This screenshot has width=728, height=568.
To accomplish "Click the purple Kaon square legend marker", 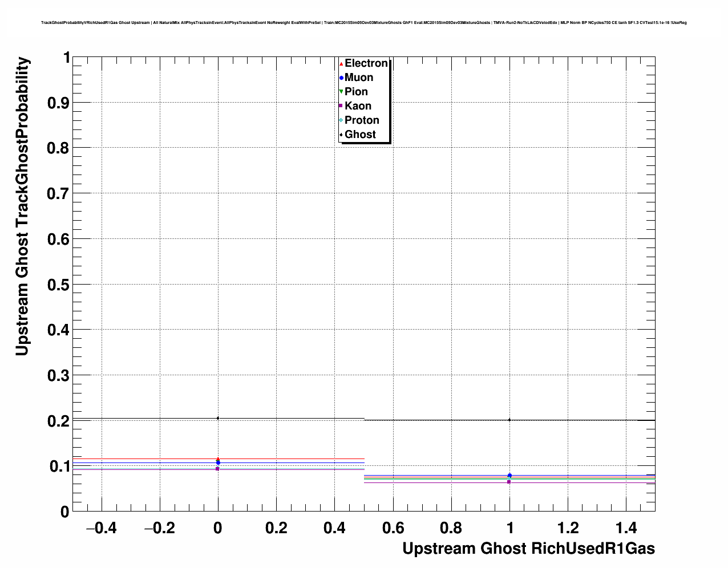I will pyautogui.click(x=341, y=106).
